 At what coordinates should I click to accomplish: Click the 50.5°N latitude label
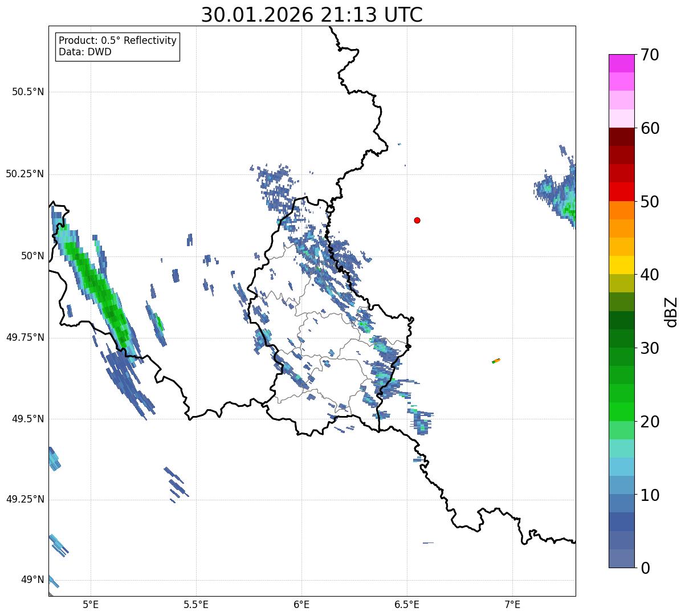click(27, 92)
